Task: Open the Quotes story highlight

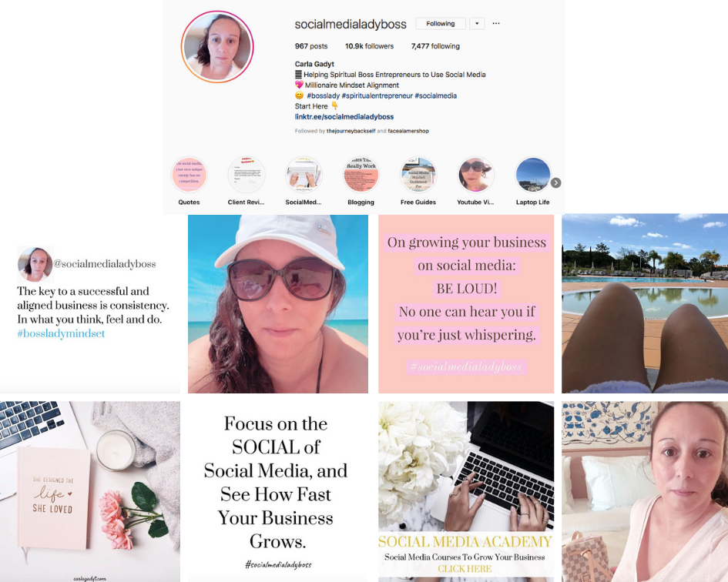Action: [x=189, y=175]
